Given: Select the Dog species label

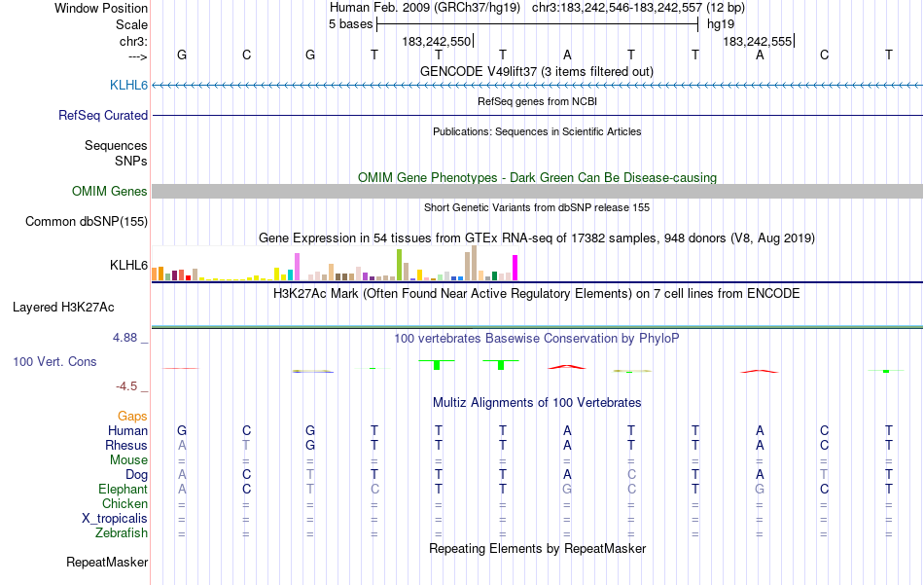Looking at the screenshot, I should (136, 475).
